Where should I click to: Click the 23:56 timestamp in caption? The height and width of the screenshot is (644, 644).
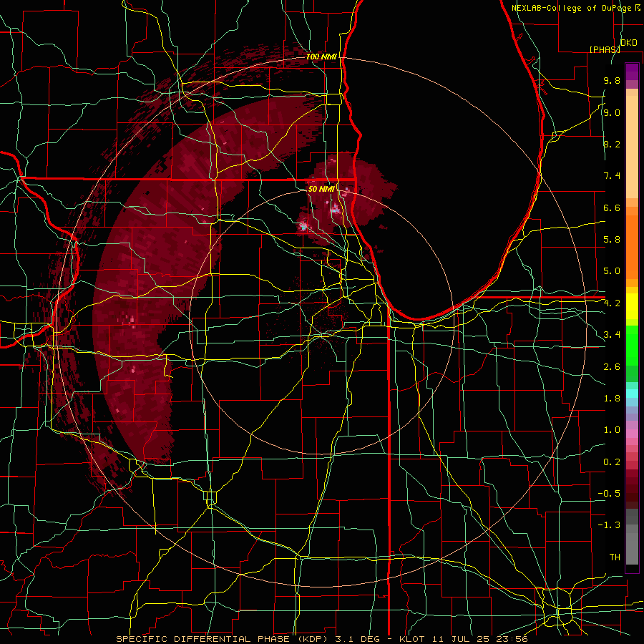point(512,639)
